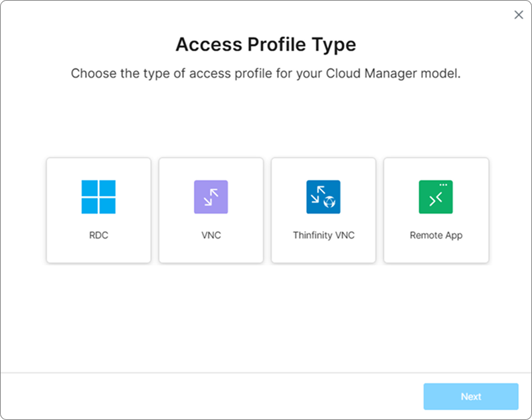Click the Next button
This screenshot has height=420, width=532.
click(471, 397)
